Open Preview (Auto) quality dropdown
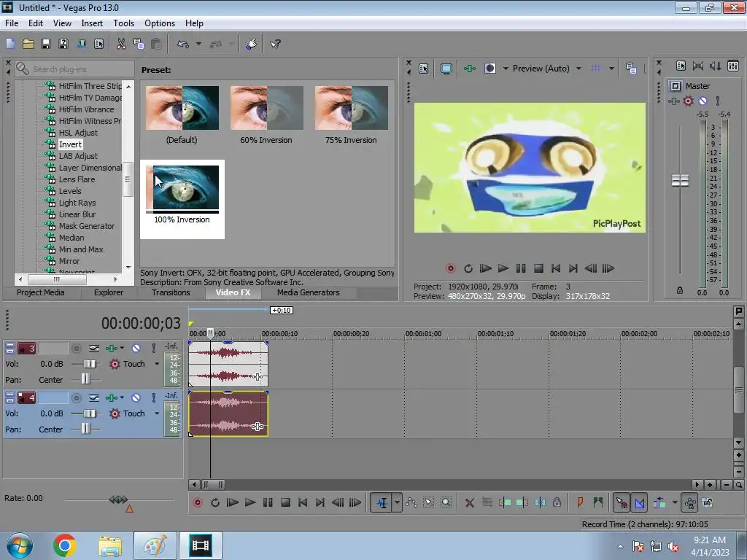 coord(578,69)
